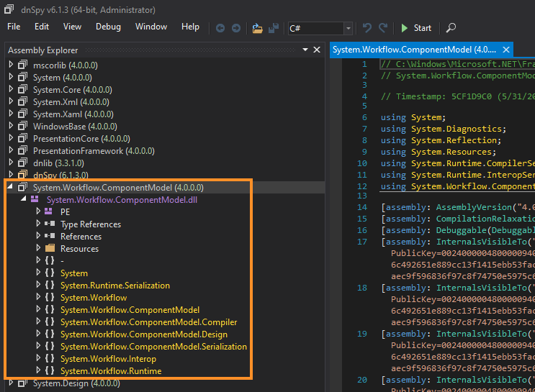
Task: Expand the System.Core (4.0.0.0) node
Action: tap(11, 89)
